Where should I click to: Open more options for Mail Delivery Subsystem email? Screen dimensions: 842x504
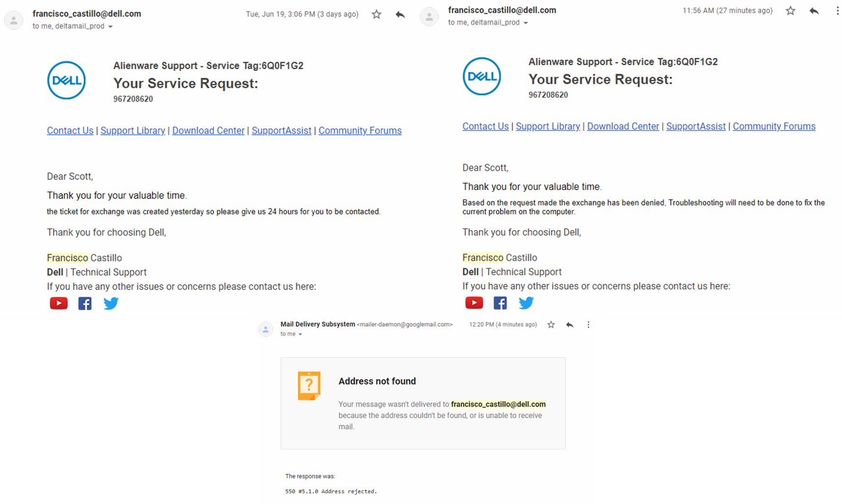[x=588, y=324]
